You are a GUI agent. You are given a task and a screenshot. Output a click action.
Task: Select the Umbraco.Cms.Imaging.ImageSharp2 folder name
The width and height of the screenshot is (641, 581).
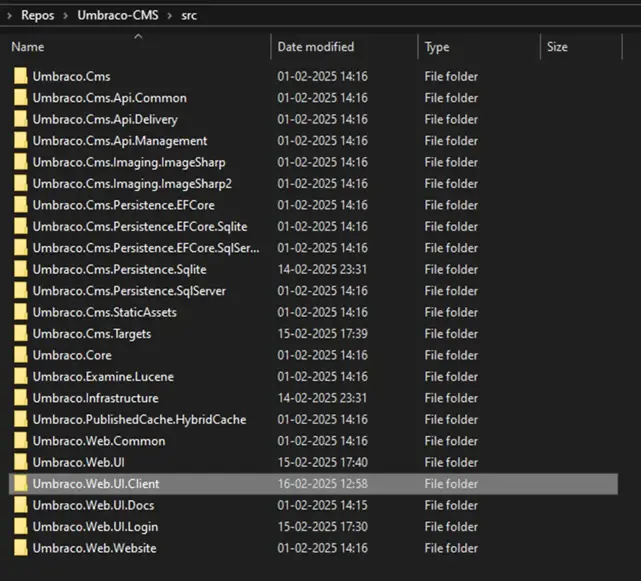pyautogui.click(x=132, y=184)
